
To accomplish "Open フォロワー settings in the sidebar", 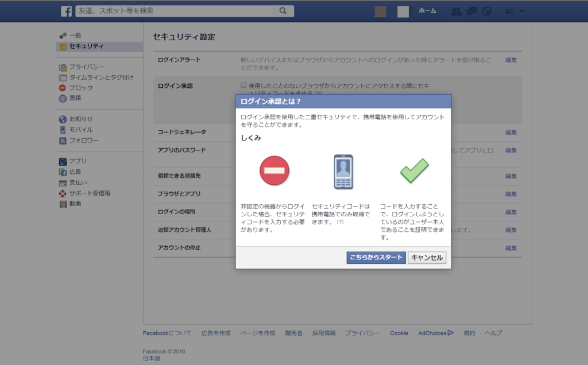I will tap(84, 141).
